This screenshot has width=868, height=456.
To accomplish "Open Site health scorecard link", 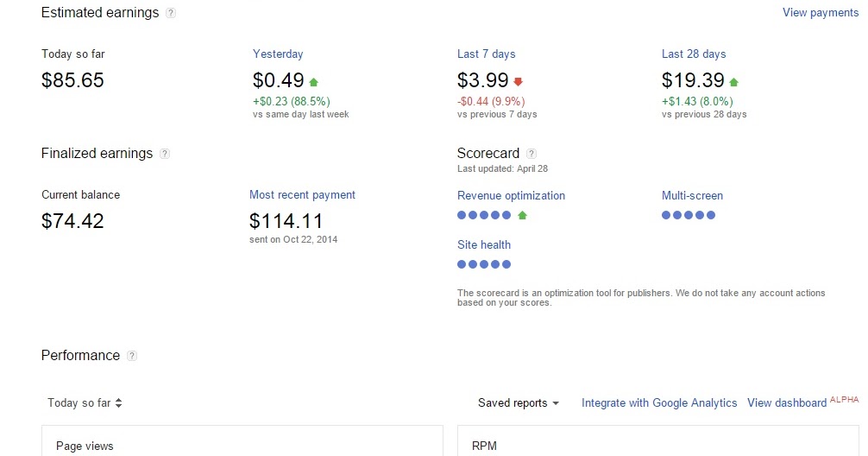I will point(484,245).
